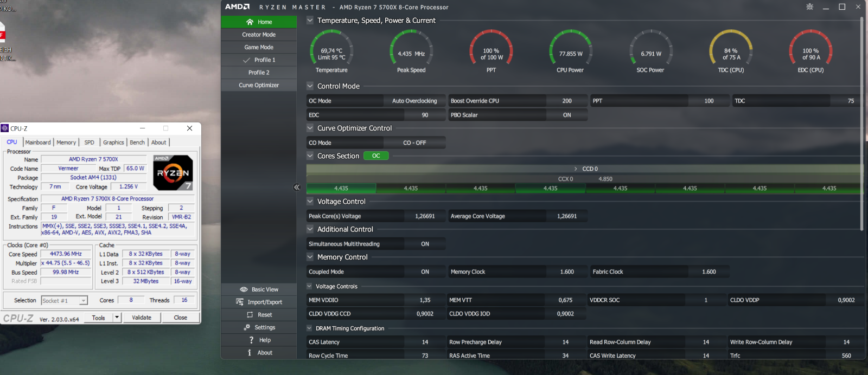Open the Memory tab in CPU-Z
Image resolution: width=868 pixels, height=375 pixels.
(66, 143)
